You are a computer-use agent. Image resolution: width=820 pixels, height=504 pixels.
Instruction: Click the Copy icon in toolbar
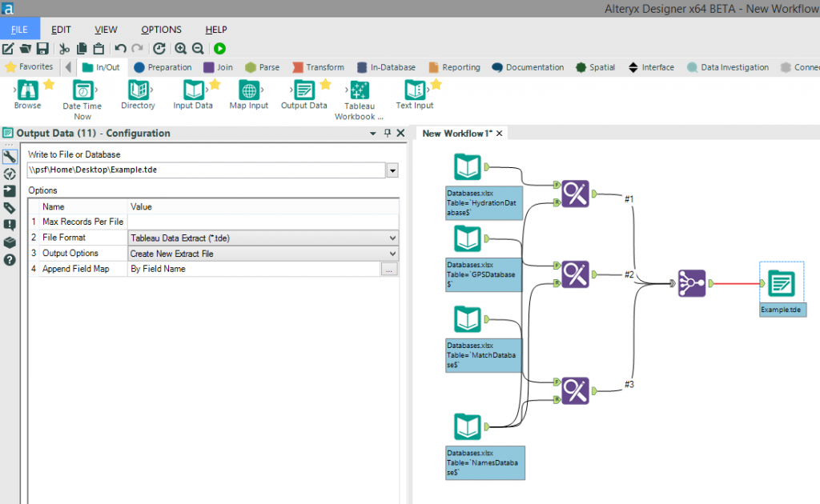[x=82, y=49]
